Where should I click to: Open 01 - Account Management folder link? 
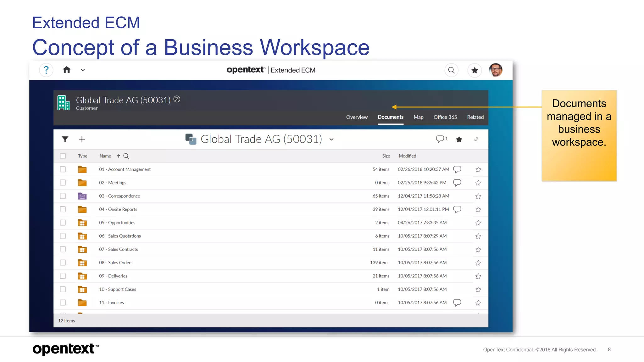click(125, 169)
